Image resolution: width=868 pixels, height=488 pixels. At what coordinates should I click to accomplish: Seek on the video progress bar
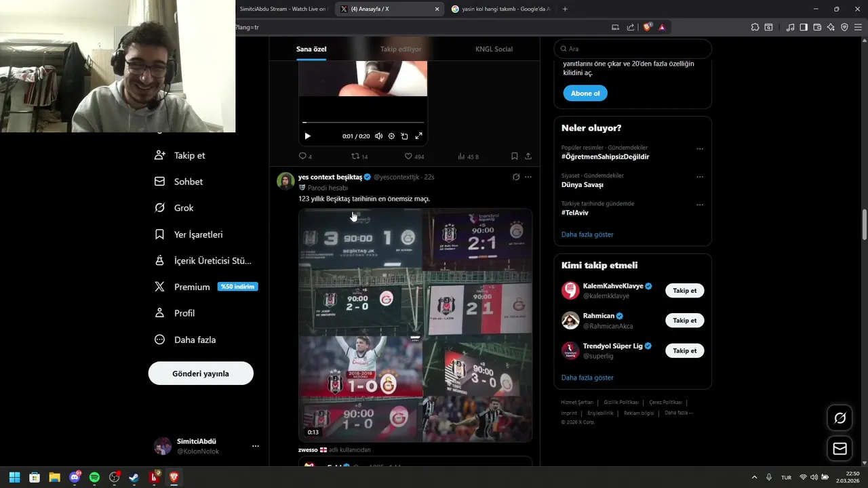[363, 123]
